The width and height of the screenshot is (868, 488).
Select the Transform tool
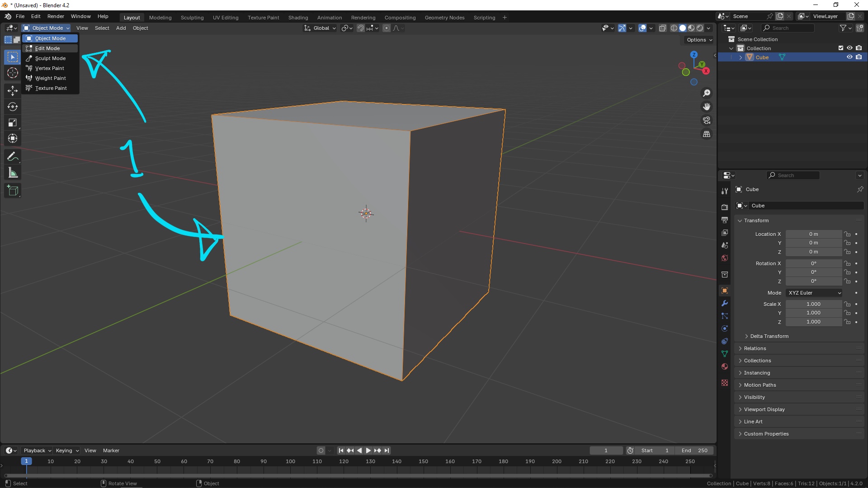(x=13, y=138)
